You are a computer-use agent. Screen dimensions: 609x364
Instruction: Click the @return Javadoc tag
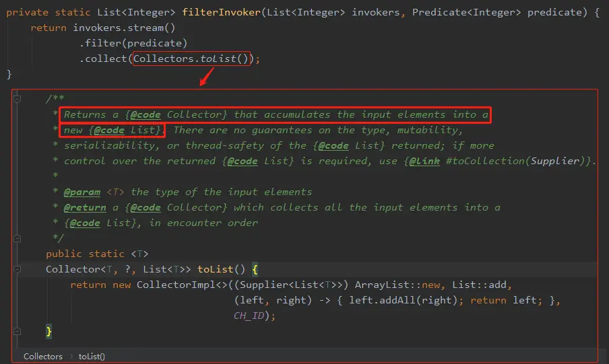pos(85,207)
